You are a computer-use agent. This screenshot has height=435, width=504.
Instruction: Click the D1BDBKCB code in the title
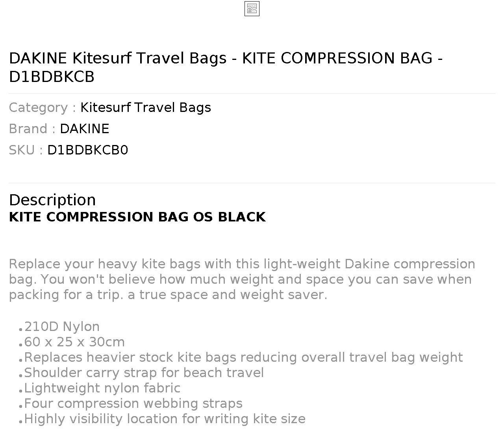point(52,77)
